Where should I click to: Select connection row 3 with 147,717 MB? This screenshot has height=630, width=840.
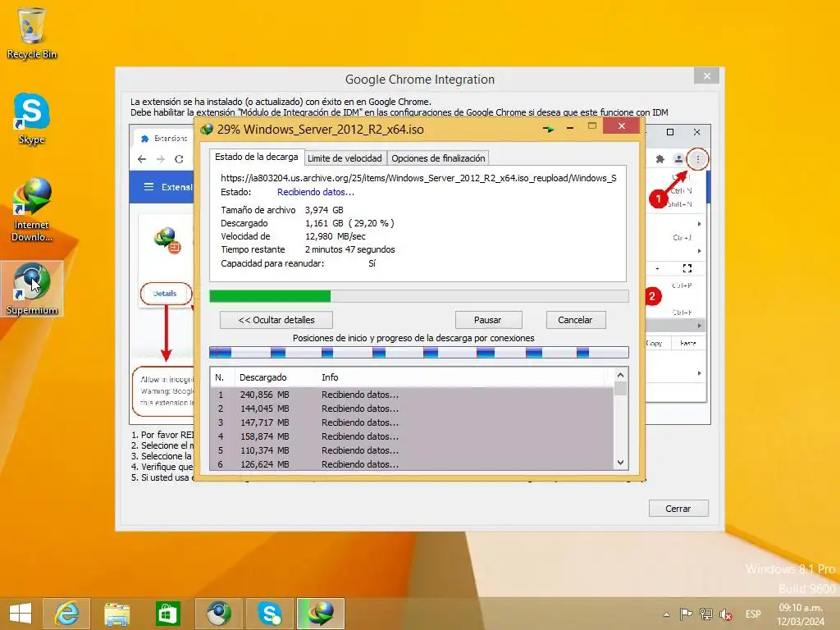(x=412, y=422)
